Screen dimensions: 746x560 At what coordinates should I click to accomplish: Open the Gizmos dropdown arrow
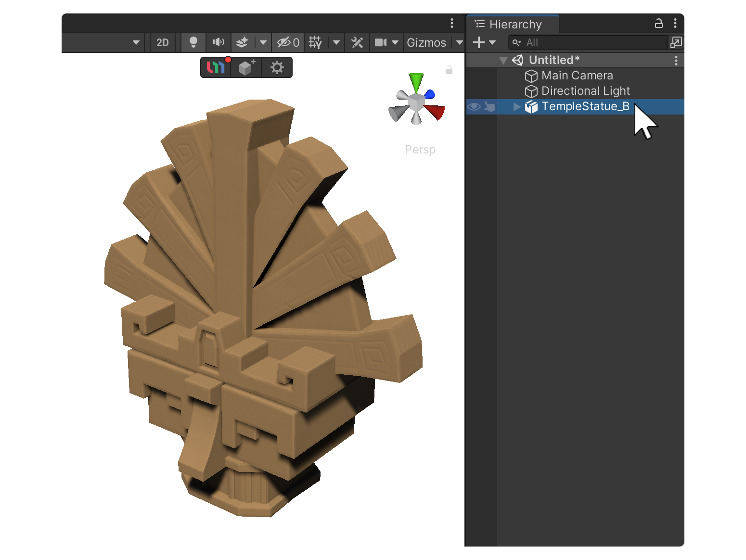(460, 42)
